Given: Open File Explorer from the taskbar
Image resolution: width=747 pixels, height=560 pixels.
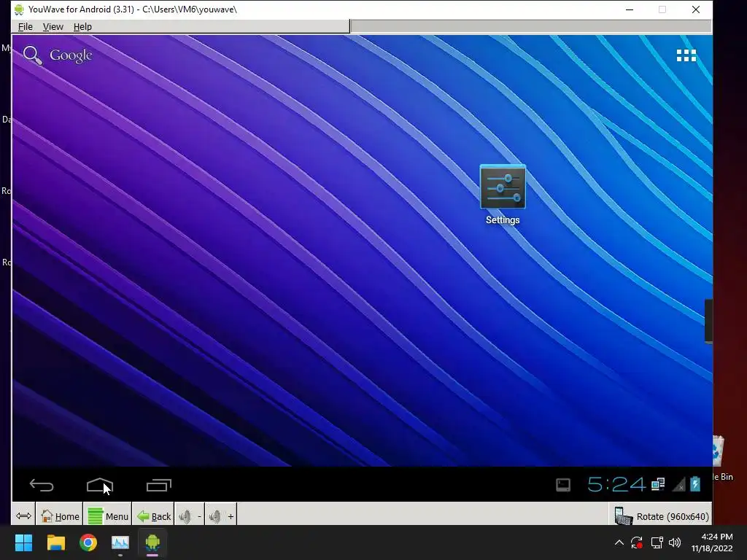Looking at the screenshot, I should coord(55,542).
